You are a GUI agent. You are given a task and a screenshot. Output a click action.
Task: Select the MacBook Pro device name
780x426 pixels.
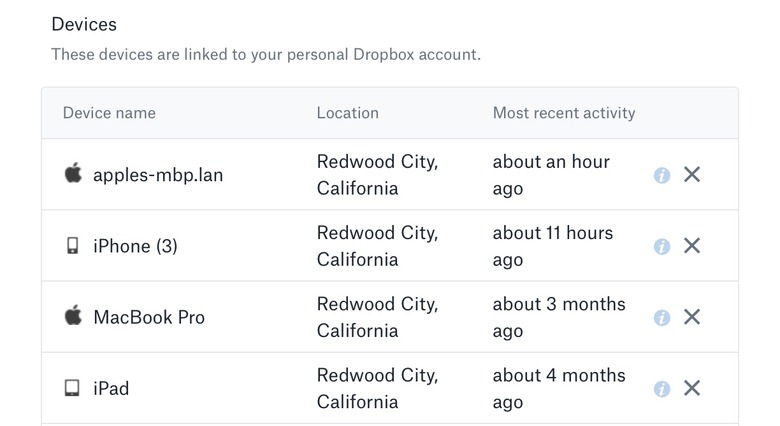[149, 317]
